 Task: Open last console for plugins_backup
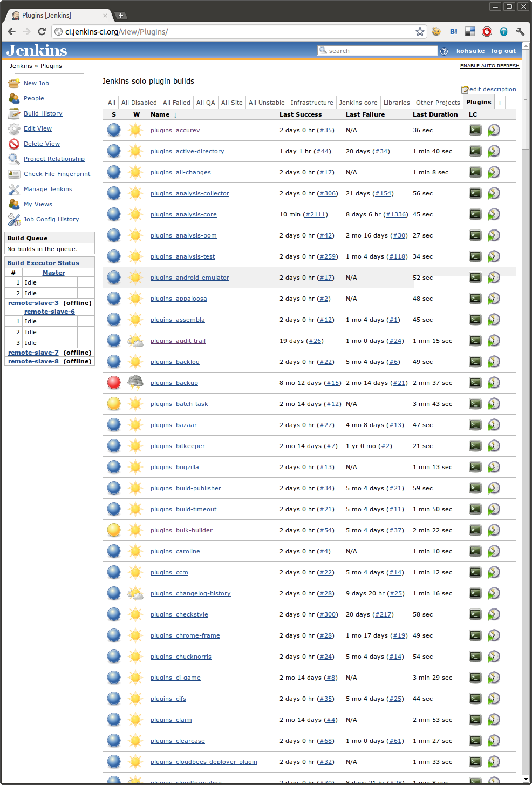pyautogui.click(x=475, y=383)
